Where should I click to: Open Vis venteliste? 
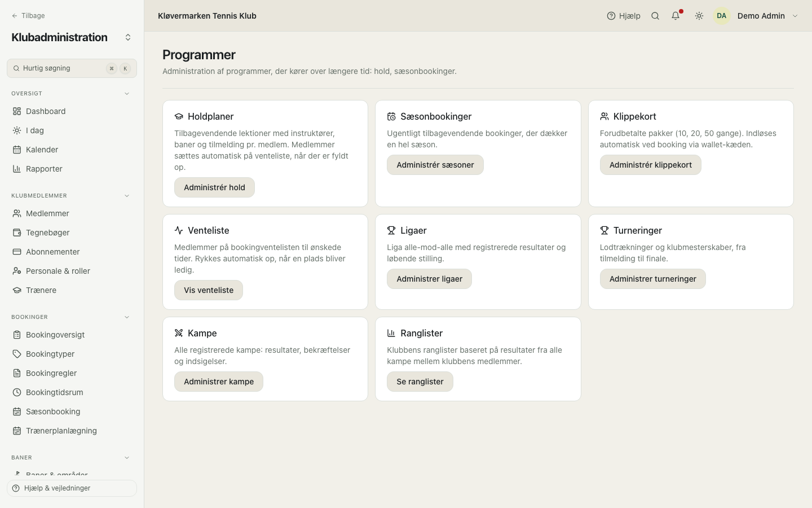pyautogui.click(x=209, y=290)
